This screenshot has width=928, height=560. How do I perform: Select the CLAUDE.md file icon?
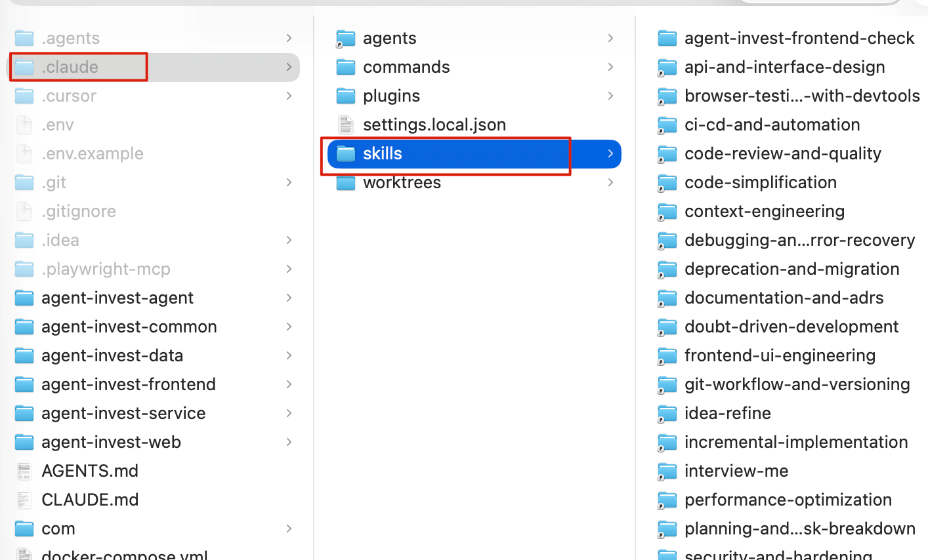click(x=24, y=500)
